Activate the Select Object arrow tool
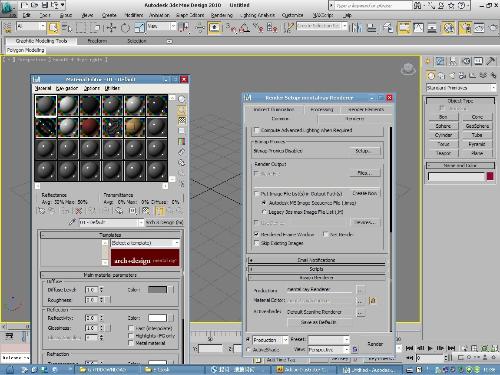Viewport: 500px width, 375px height. click(53, 28)
